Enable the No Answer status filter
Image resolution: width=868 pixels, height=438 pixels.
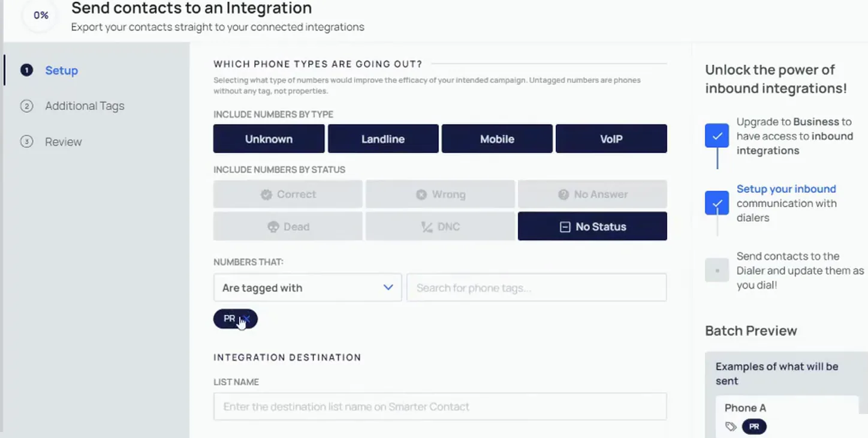[592, 194]
